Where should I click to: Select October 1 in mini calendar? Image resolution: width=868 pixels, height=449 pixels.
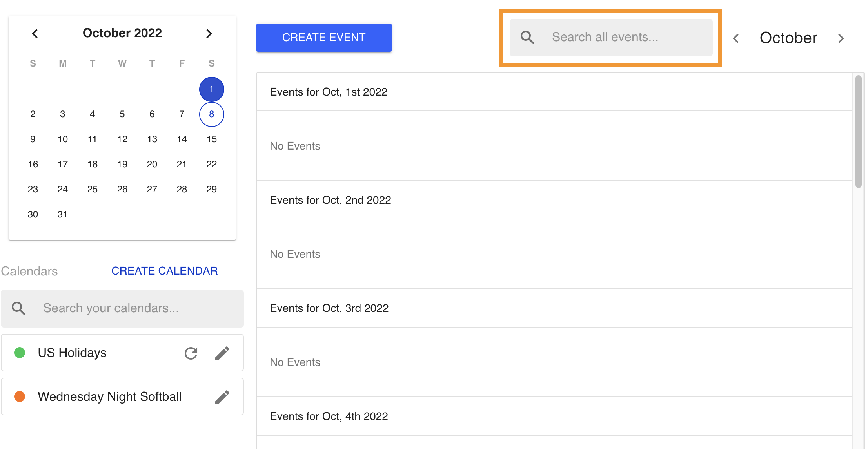click(212, 89)
